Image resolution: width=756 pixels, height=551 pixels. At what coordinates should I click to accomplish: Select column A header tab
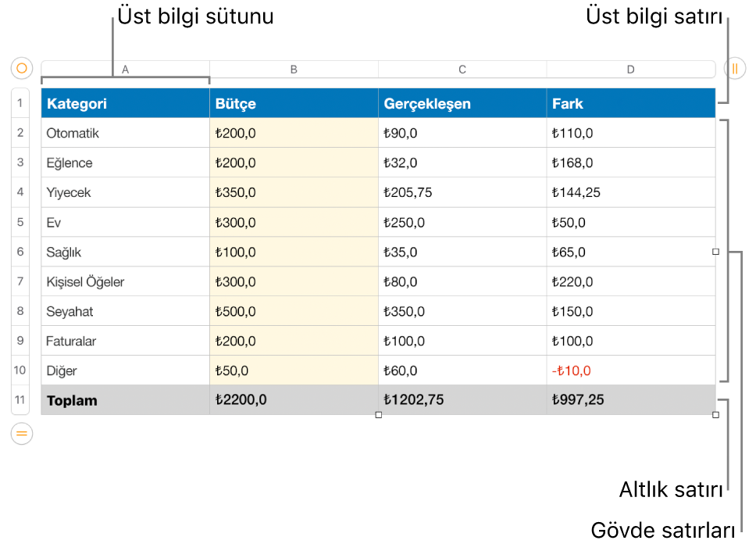point(126,70)
